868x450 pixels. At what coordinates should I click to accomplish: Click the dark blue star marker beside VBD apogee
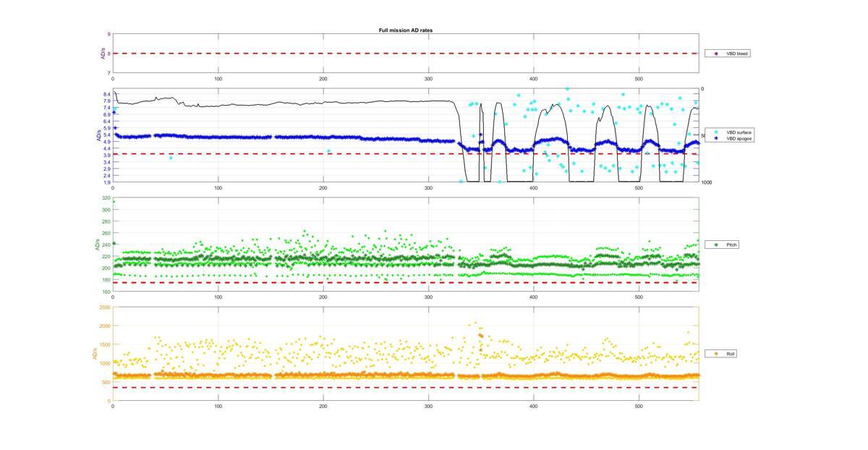coord(716,138)
